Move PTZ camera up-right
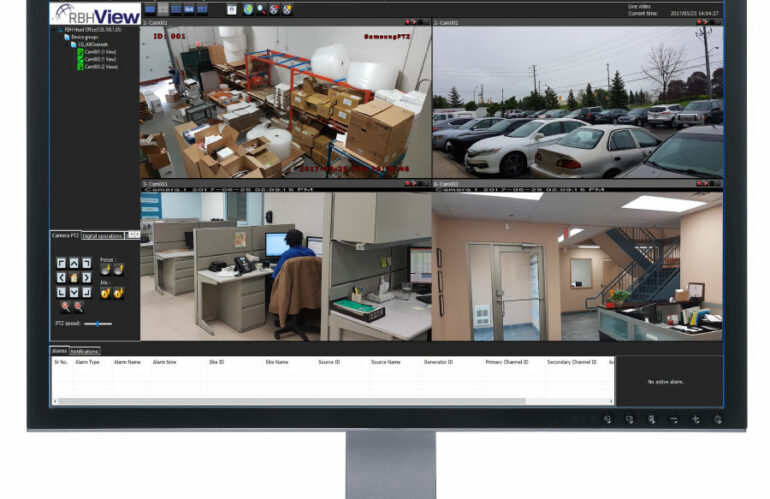This screenshot has width=770, height=499. pyautogui.click(x=86, y=263)
